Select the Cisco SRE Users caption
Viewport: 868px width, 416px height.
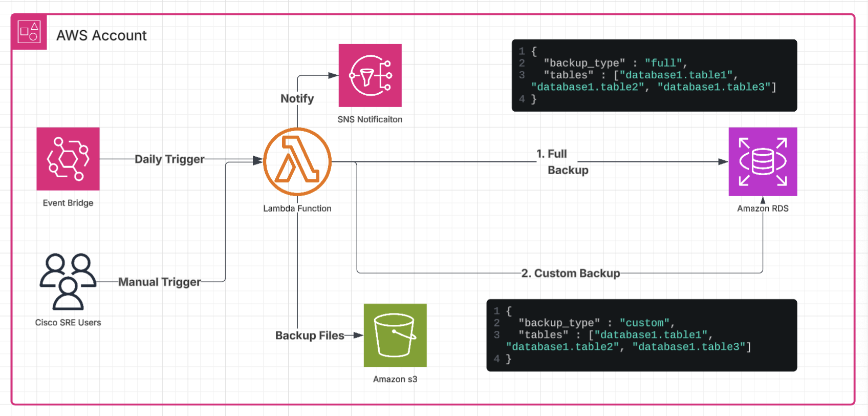68,323
